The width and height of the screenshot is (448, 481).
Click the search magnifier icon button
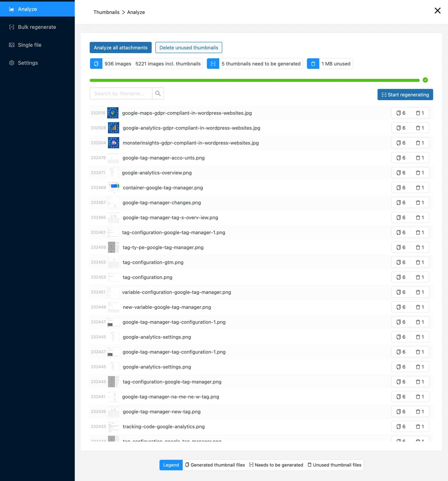(158, 93)
